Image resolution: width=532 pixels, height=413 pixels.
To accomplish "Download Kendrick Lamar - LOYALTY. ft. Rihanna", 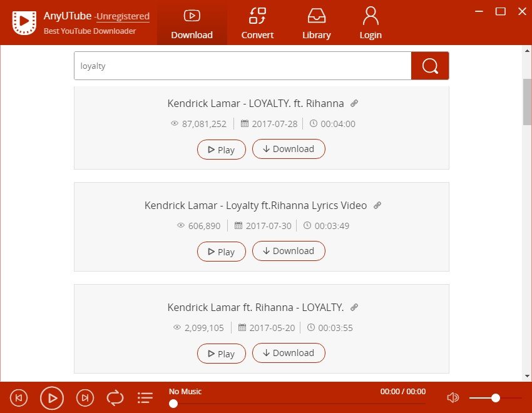I will [x=289, y=149].
